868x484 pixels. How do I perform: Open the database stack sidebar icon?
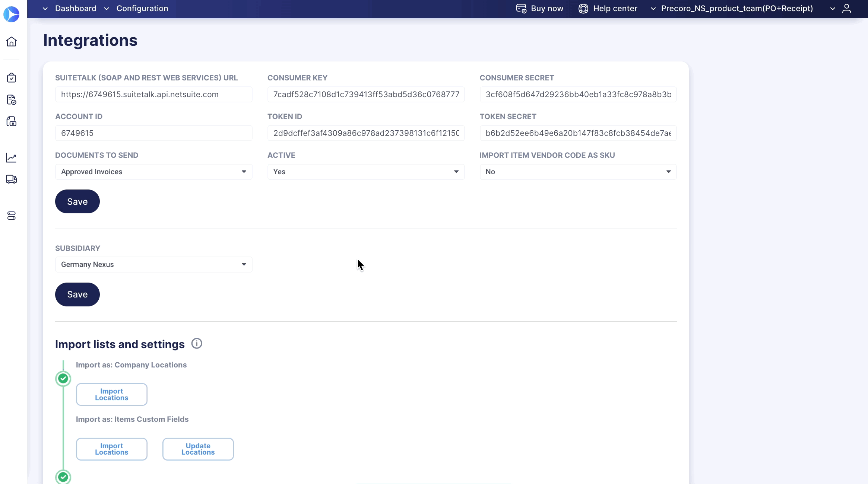click(x=12, y=216)
